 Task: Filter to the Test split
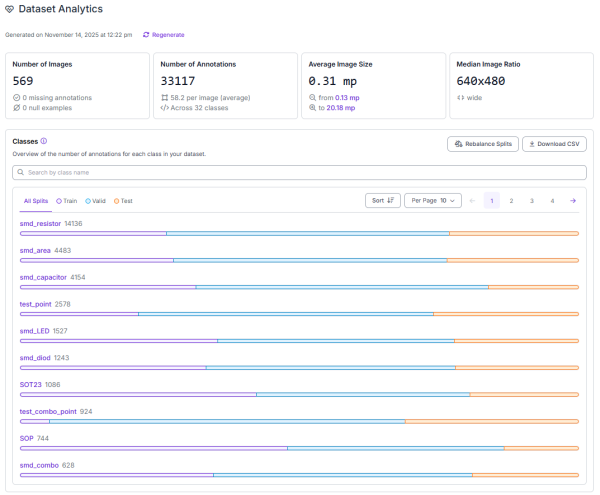[x=123, y=201]
